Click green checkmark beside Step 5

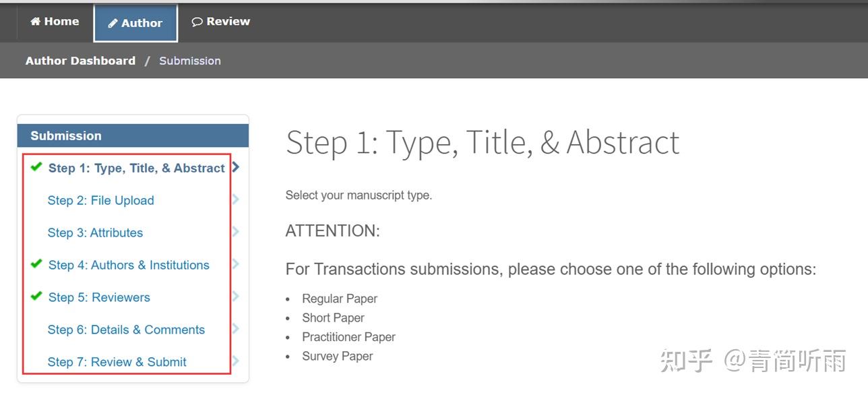36,297
